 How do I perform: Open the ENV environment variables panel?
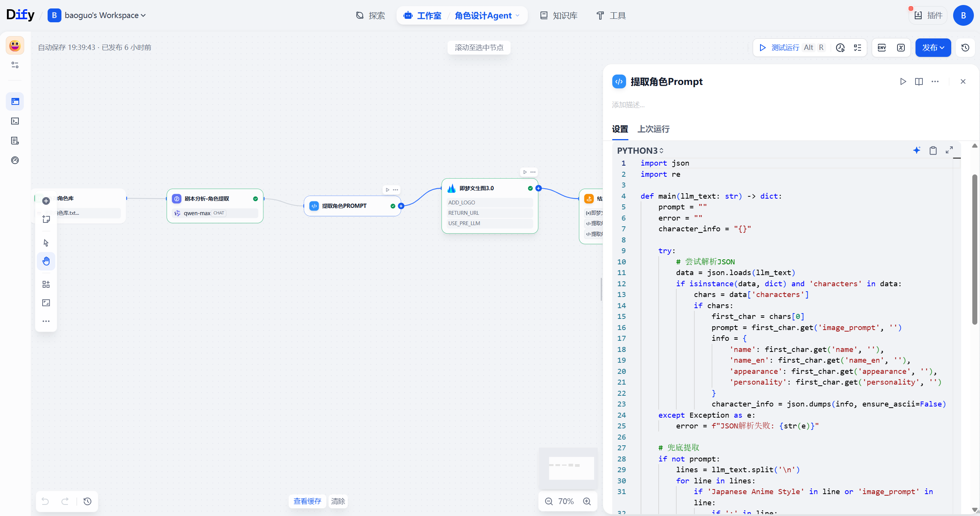tap(882, 48)
